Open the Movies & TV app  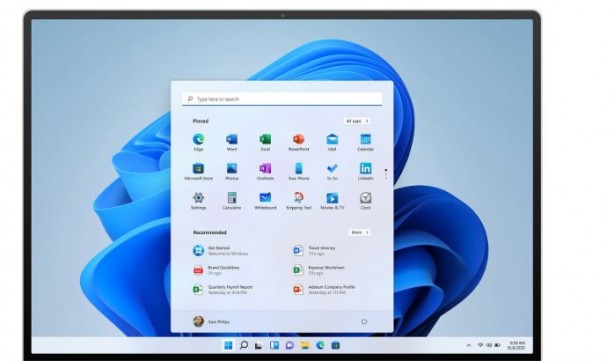click(332, 201)
